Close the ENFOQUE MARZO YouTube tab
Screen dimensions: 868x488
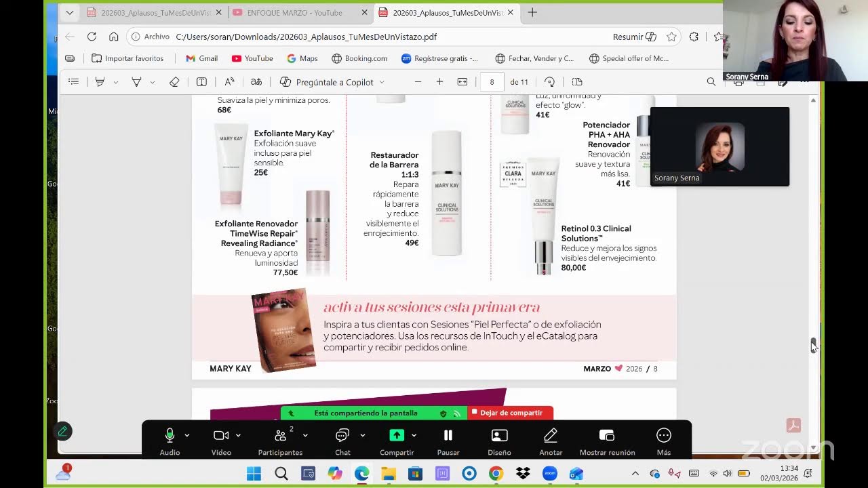[x=364, y=13]
